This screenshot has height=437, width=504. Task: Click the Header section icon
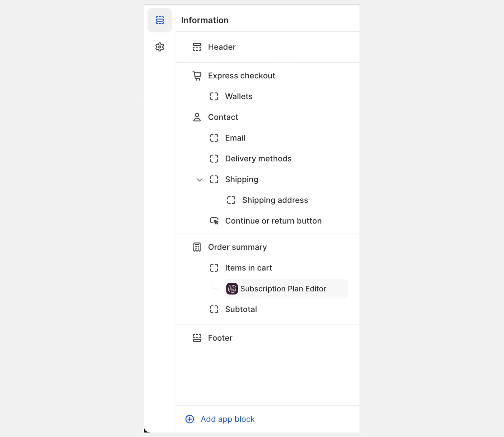[197, 47]
